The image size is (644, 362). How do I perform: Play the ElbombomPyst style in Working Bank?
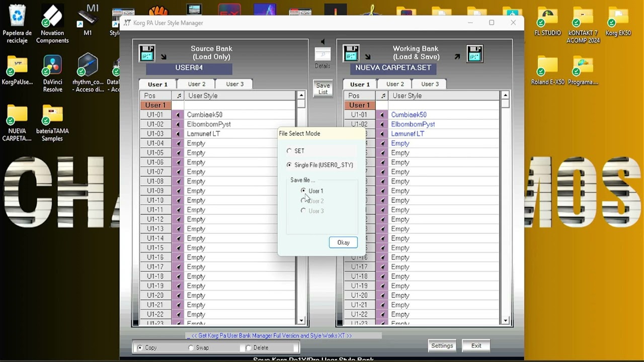pyautogui.click(x=382, y=124)
